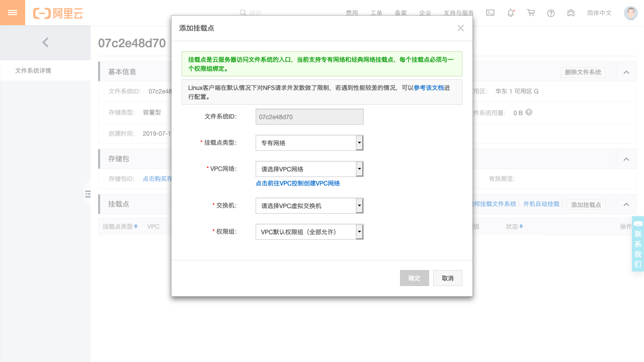Open the cloud shell terminal

click(490, 13)
